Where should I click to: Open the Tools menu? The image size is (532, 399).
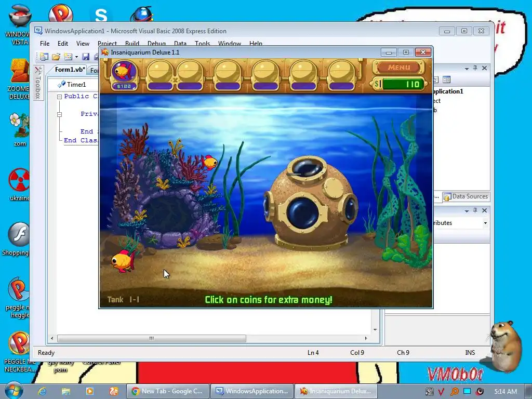pos(202,44)
